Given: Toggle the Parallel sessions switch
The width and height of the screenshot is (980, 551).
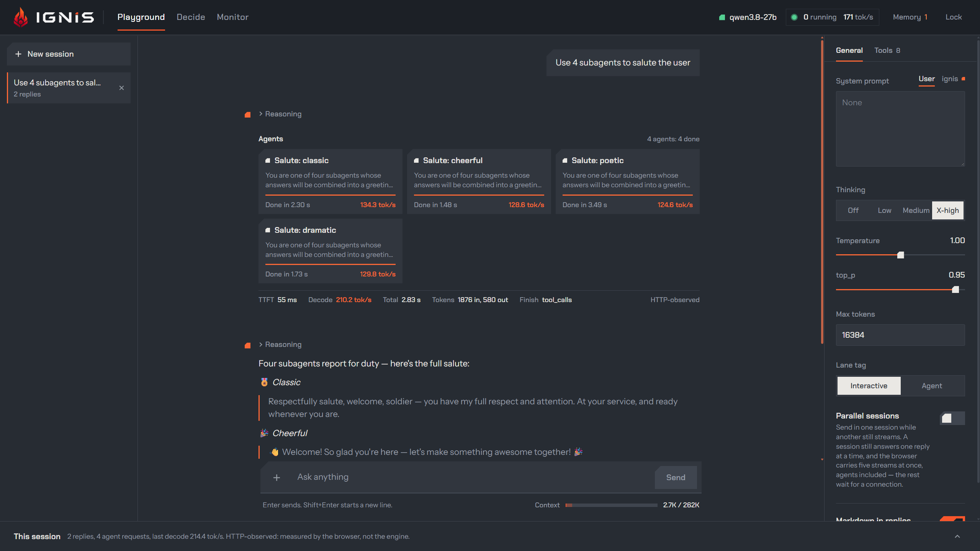Looking at the screenshot, I should [x=952, y=418].
